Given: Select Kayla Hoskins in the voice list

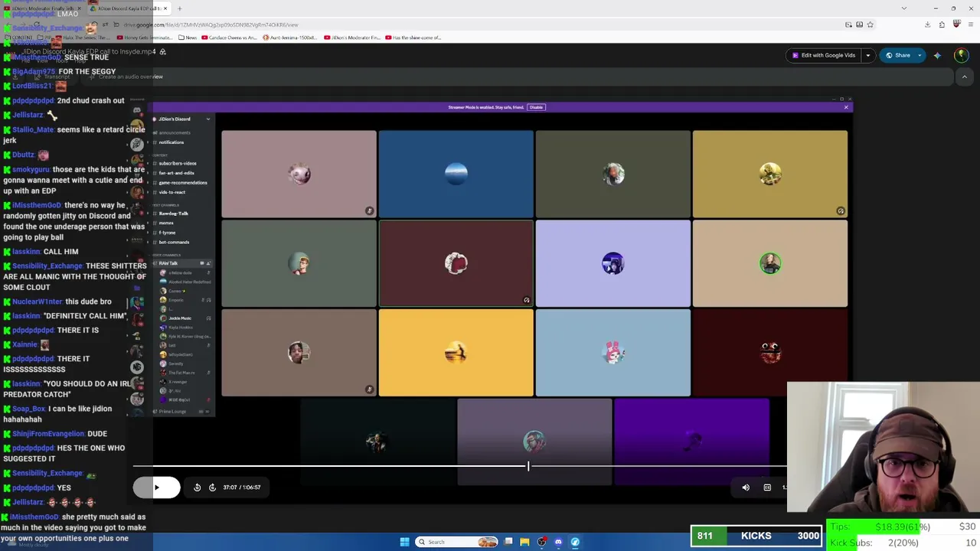Looking at the screenshot, I should pyautogui.click(x=180, y=328).
